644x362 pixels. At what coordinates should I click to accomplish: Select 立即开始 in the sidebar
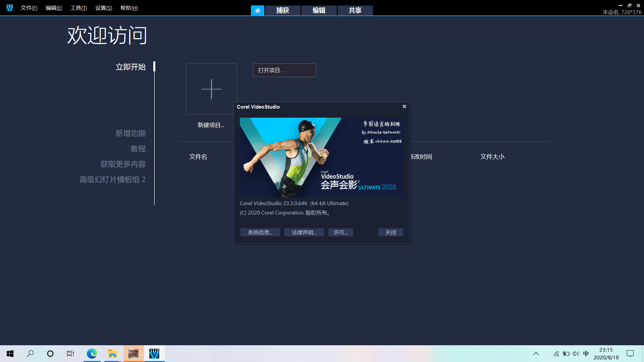click(130, 67)
